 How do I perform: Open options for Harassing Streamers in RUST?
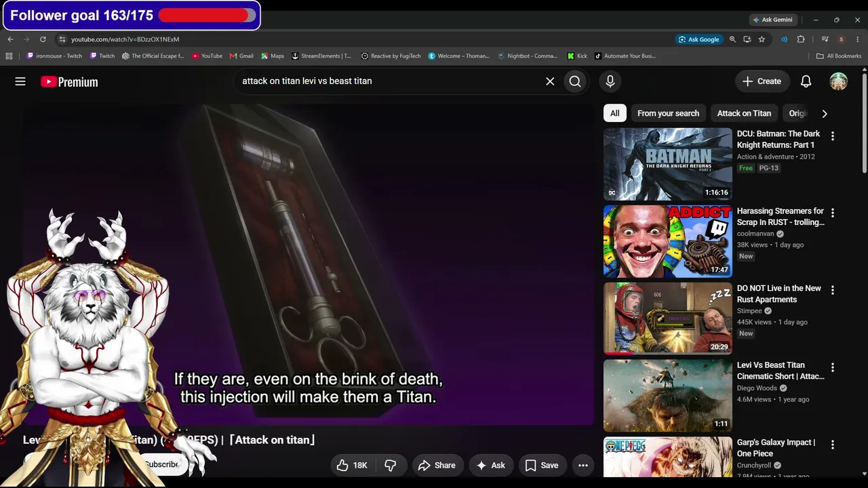coord(833,213)
